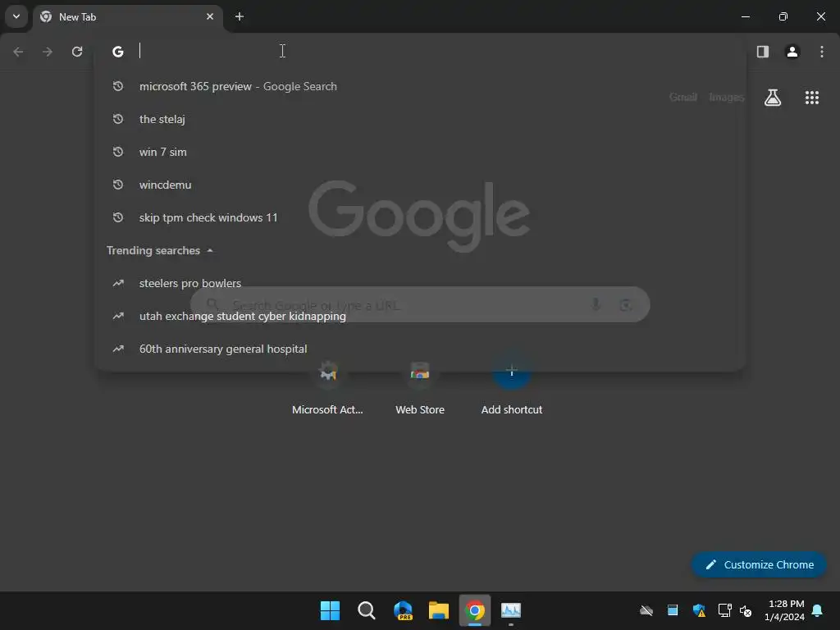This screenshot has height=630, width=840.
Task: Select the New Tab tab
Action: (128, 16)
